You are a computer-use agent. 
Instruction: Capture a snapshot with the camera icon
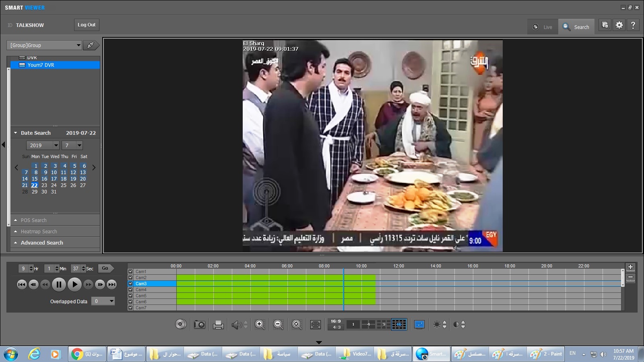pos(199,325)
